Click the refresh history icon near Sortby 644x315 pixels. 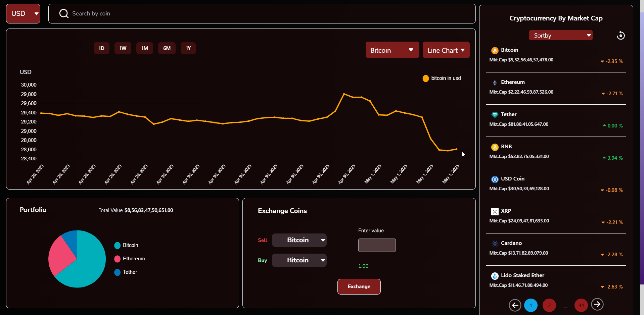pos(621,35)
